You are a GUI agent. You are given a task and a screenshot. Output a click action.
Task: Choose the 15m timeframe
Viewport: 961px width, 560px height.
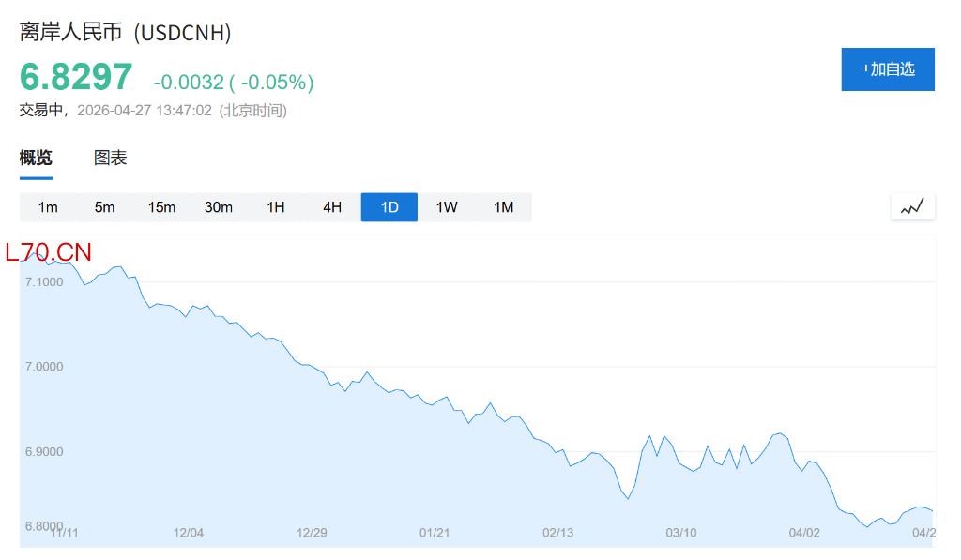pos(161,207)
